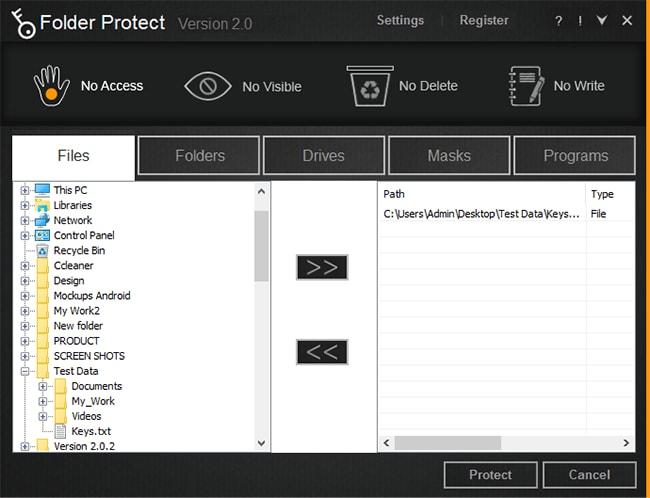Click the Videos folder icon
The width and height of the screenshot is (650, 498).
coord(61,416)
